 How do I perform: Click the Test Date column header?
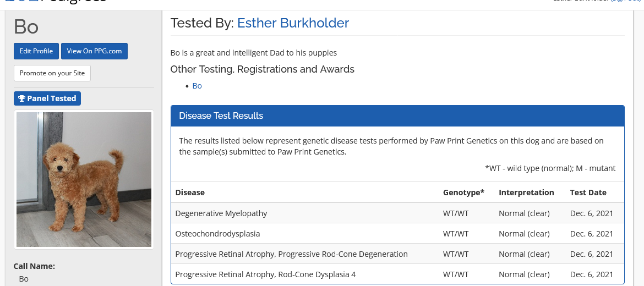[x=588, y=193]
